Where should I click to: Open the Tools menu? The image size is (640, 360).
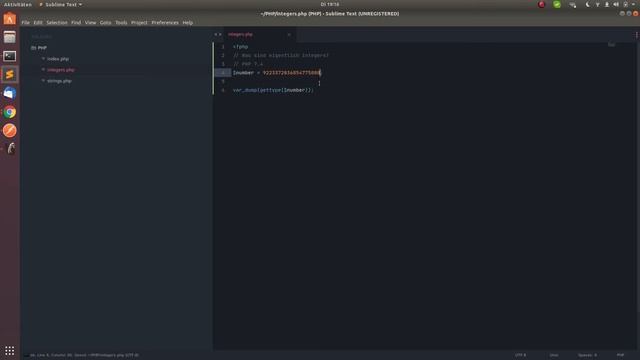(x=121, y=22)
